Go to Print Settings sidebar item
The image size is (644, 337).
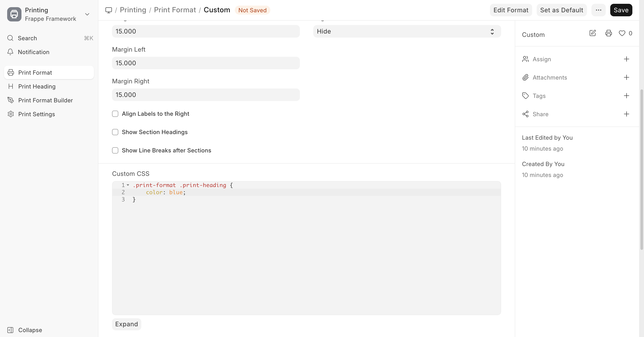pos(36,114)
